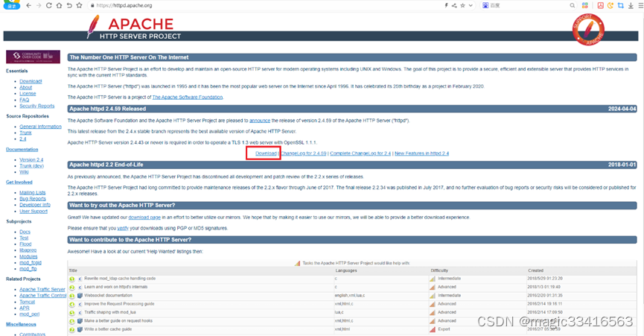644x336 pixels.
Task: Open Download! in Essentials sidebar
Action: coord(31,81)
